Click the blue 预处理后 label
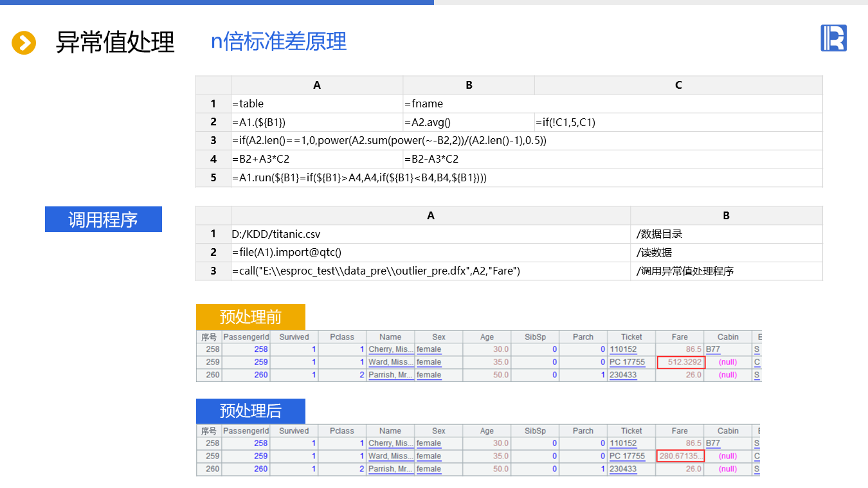This screenshot has width=868, height=488. coord(250,411)
